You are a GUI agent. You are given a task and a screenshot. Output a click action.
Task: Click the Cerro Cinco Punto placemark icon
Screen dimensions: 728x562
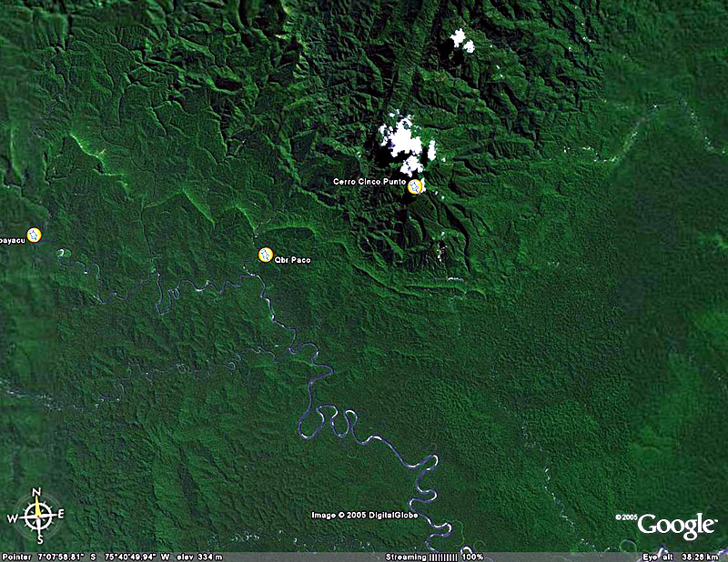click(x=415, y=186)
